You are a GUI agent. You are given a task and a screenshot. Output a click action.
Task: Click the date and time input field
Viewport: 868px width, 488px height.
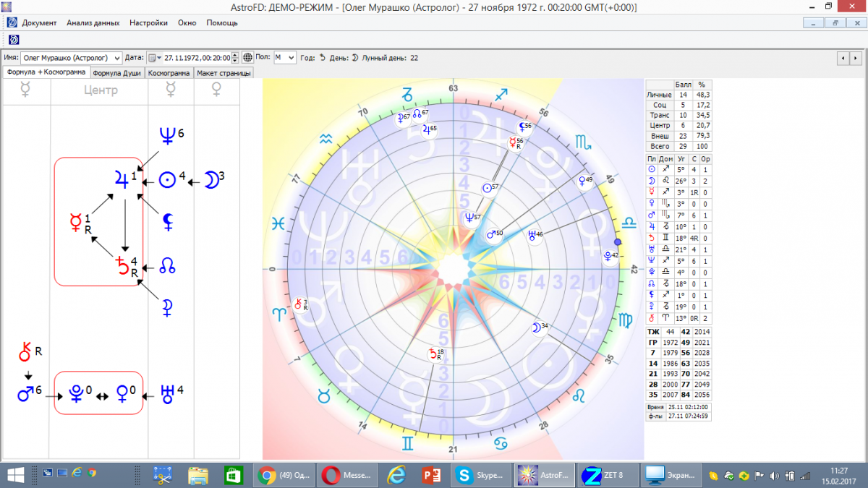coord(197,58)
